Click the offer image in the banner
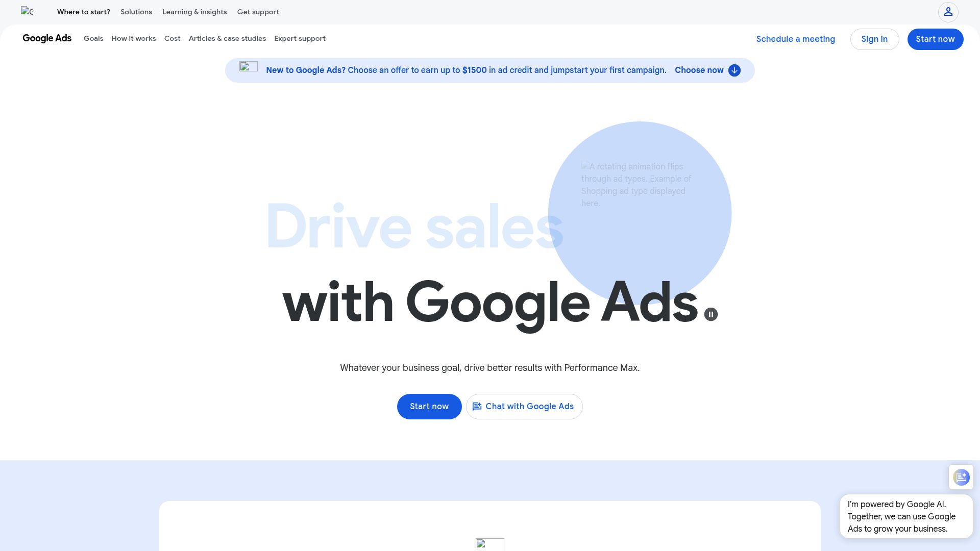 [249, 67]
